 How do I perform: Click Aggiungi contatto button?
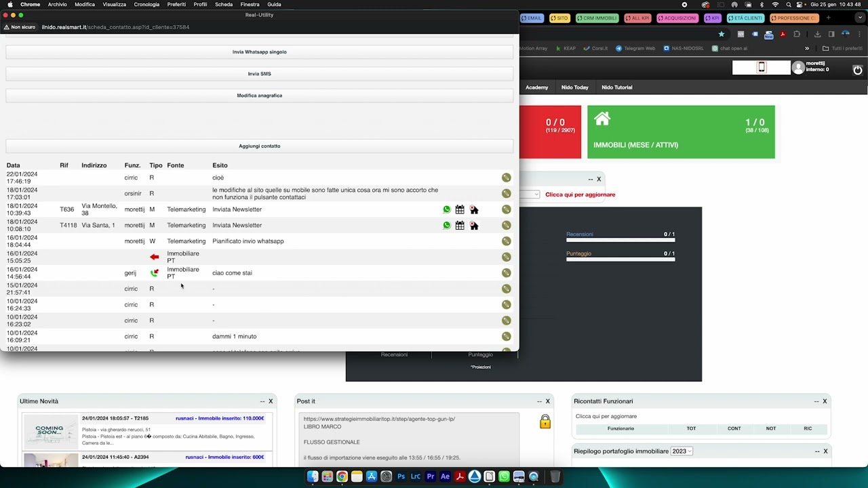[x=259, y=146]
